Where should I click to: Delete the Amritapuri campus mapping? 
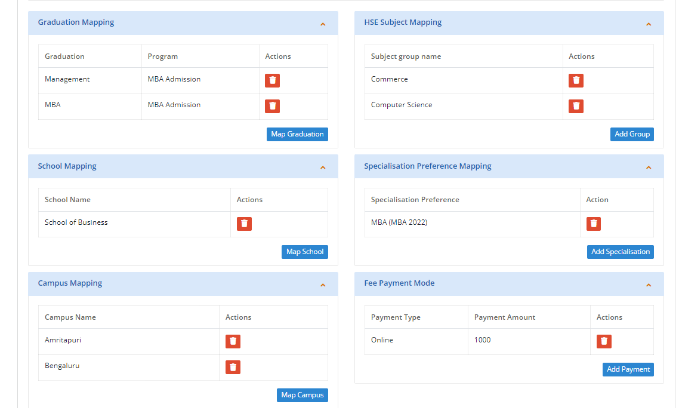pos(232,341)
